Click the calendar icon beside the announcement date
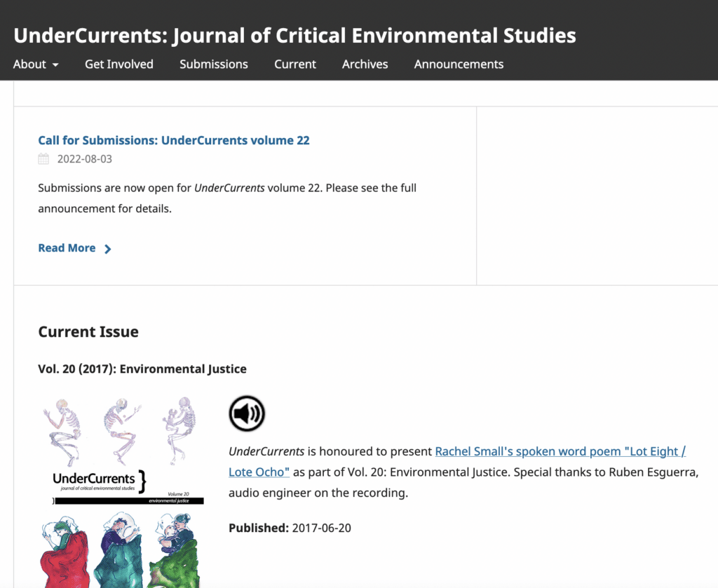Viewport: 718px width, 588px height. [x=43, y=159]
